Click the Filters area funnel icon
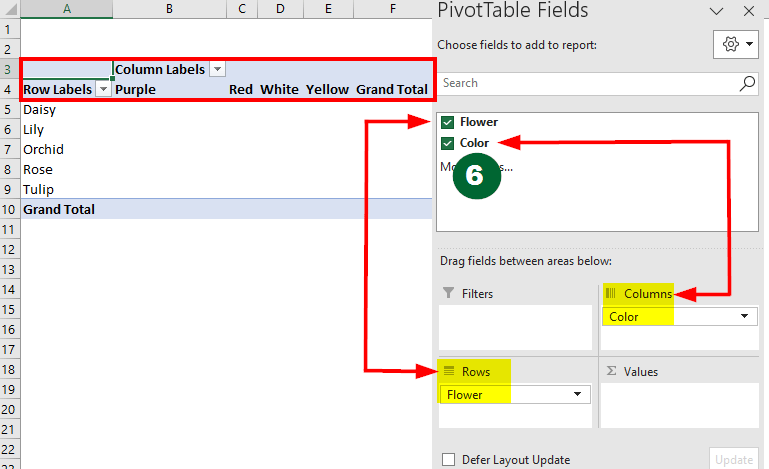The width and height of the screenshot is (769, 469). 447,294
